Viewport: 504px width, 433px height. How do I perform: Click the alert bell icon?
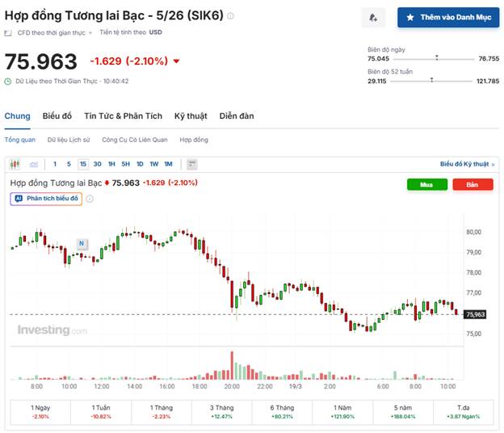coord(372,17)
